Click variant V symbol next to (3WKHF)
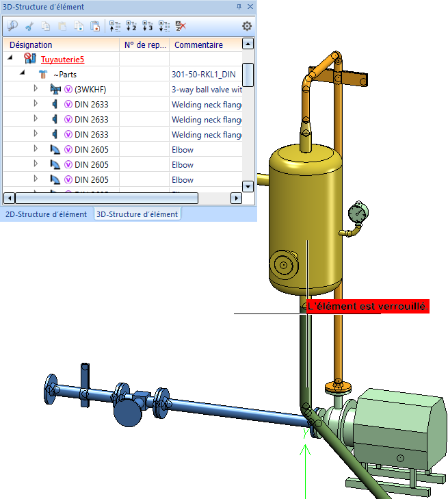448x499 pixels. tap(68, 90)
